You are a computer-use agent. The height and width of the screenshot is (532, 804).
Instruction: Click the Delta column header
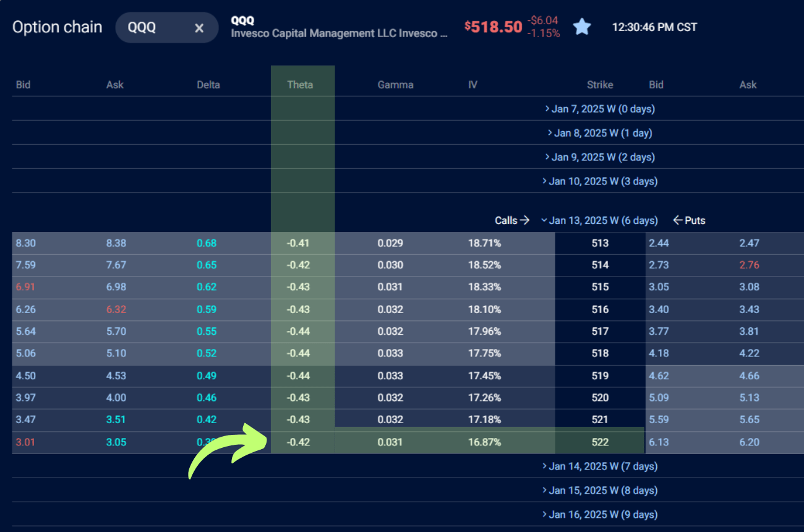point(208,85)
